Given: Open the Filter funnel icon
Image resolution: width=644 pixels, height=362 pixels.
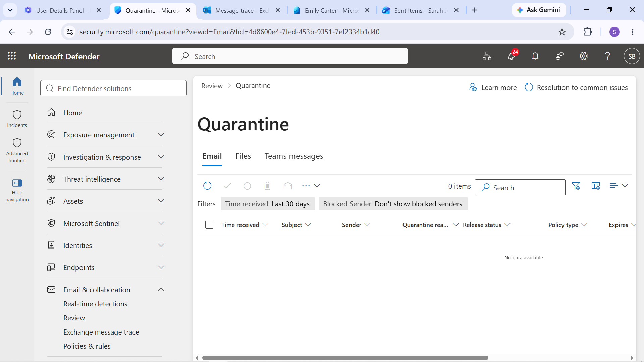Looking at the screenshot, I should 576,186.
